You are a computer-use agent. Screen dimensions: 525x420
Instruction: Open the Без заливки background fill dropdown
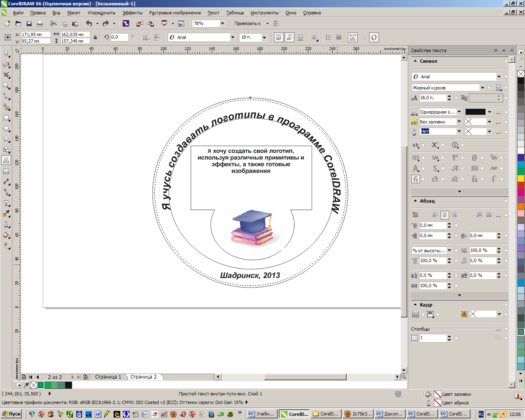459,121
